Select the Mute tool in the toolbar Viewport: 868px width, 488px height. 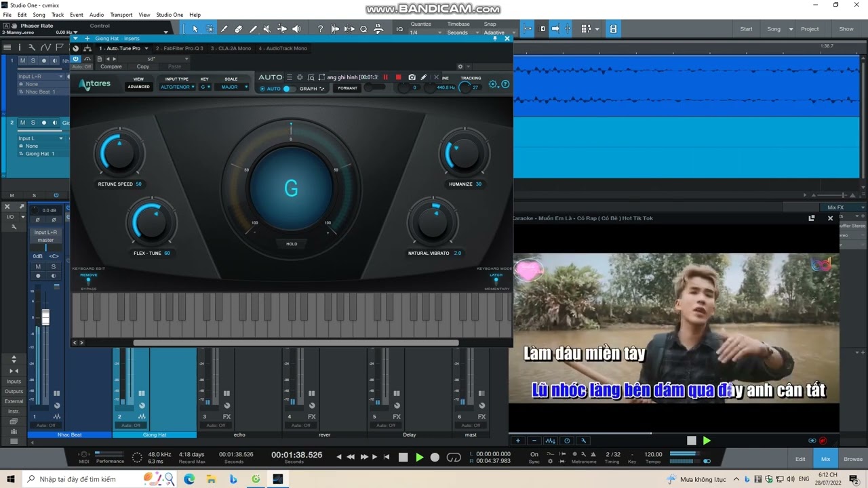(x=267, y=29)
